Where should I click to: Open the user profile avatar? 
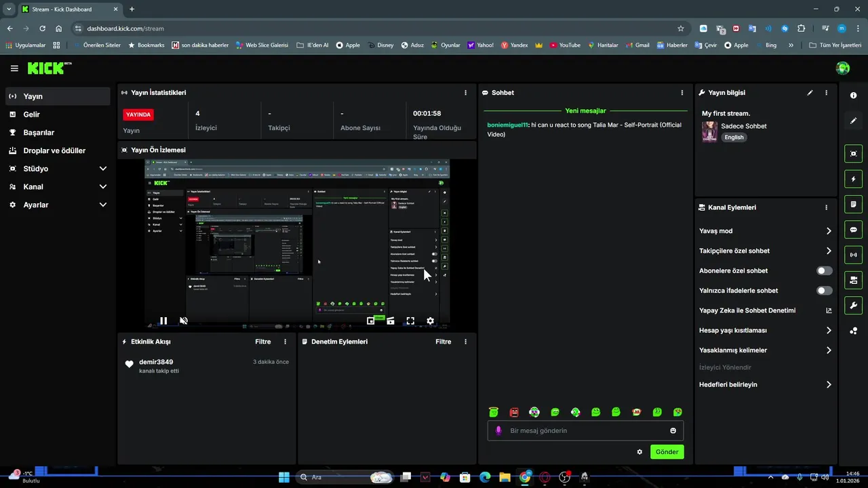[843, 68]
